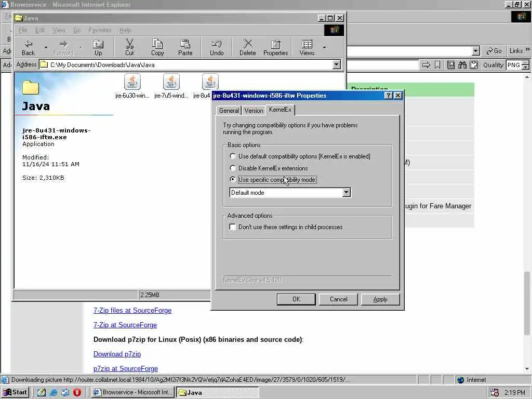Click the bookmark icon in Browservice toolbar
532x399 pixels.
(x=437, y=65)
